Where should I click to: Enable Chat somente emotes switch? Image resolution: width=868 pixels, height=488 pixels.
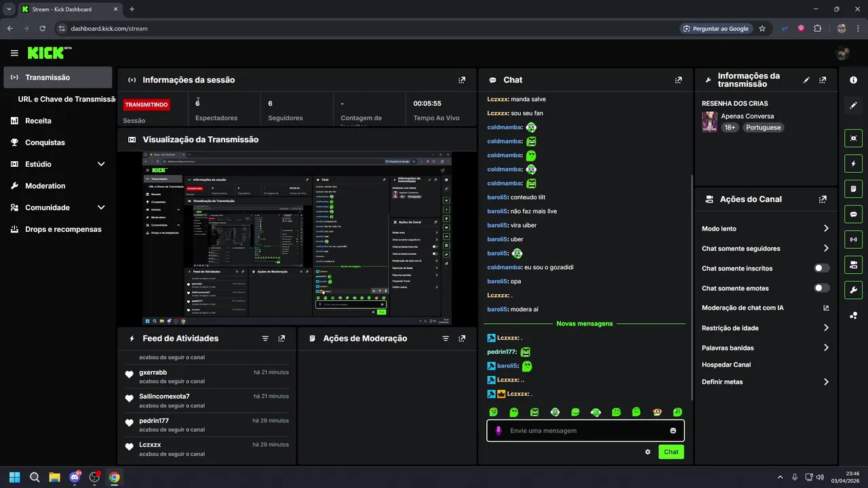[822, 288]
